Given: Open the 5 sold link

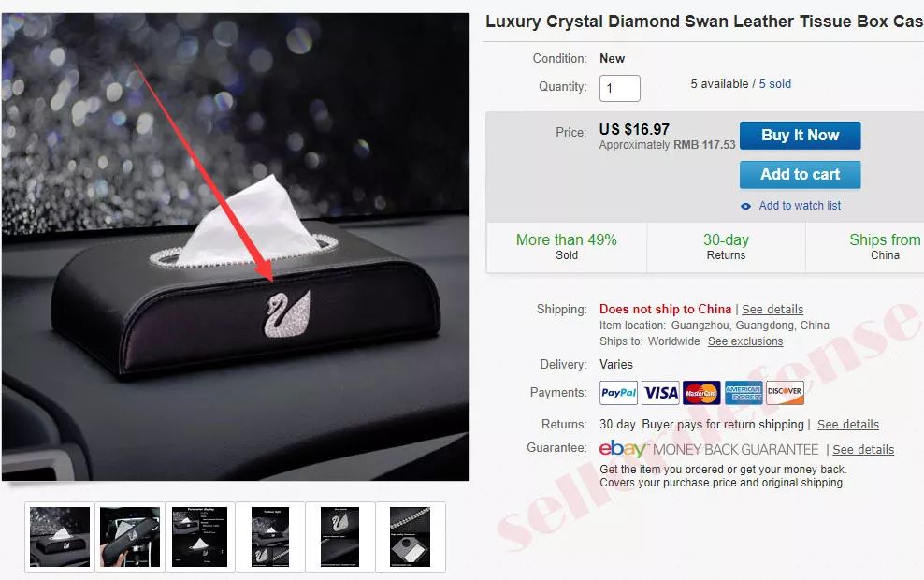Looking at the screenshot, I should tap(774, 83).
